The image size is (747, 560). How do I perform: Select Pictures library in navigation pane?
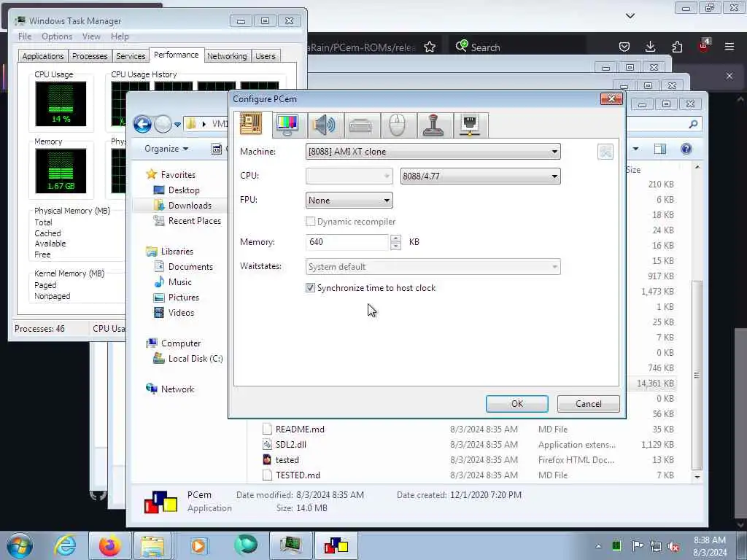click(183, 297)
